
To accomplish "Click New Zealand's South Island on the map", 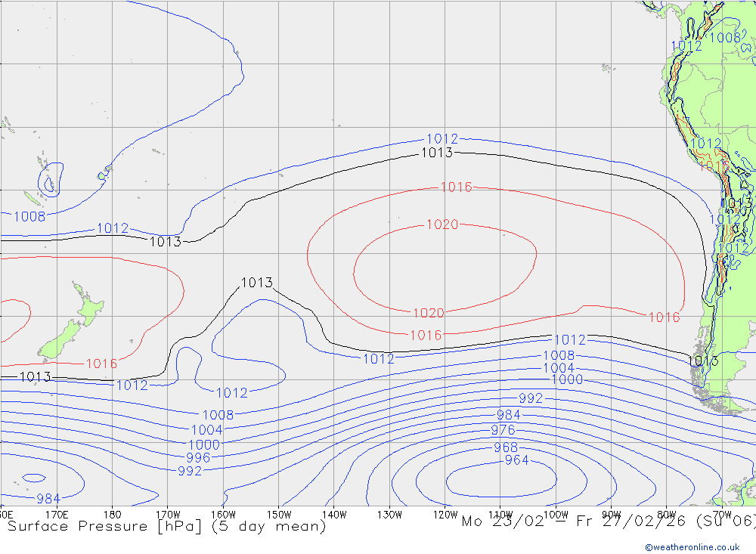I will [x=60, y=342].
